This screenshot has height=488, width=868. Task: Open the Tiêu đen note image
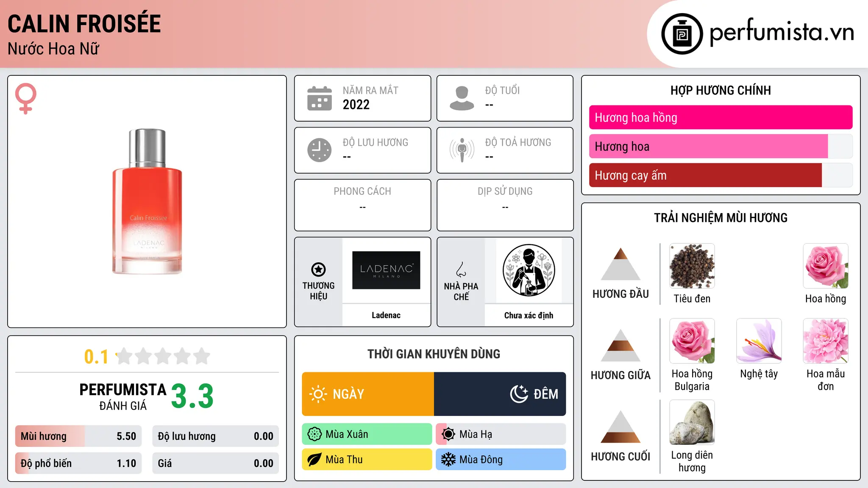[x=692, y=266]
